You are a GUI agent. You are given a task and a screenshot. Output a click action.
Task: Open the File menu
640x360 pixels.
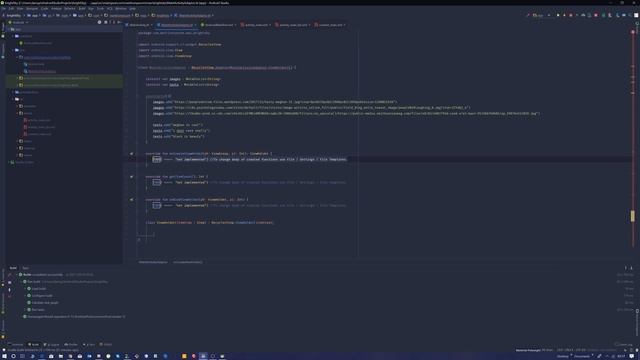pos(4,9)
